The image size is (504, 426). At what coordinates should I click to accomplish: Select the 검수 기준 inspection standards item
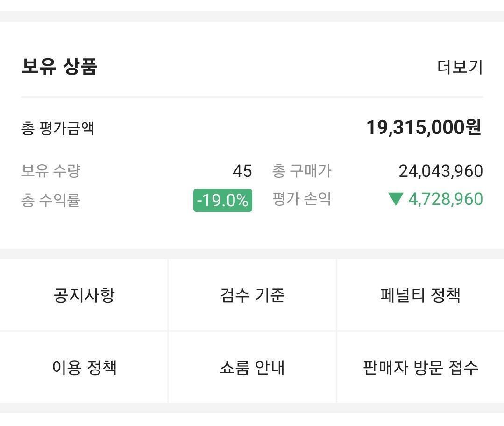coord(252,295)
